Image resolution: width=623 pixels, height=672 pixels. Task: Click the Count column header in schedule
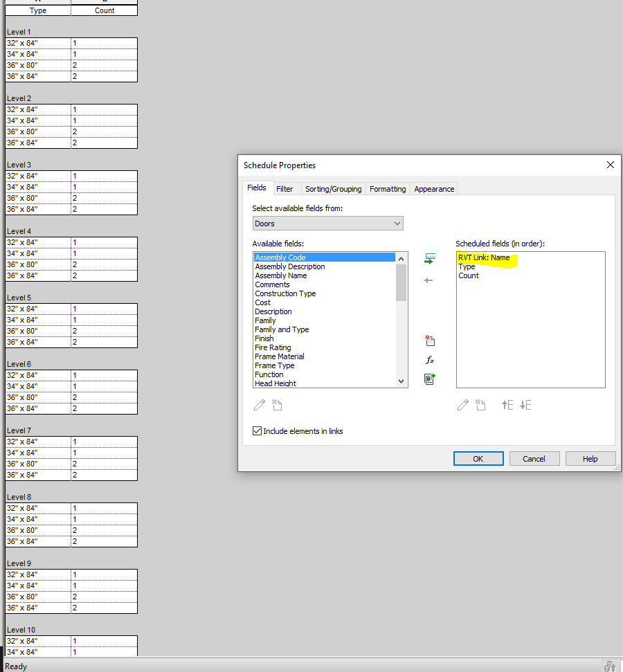point(105,10)
